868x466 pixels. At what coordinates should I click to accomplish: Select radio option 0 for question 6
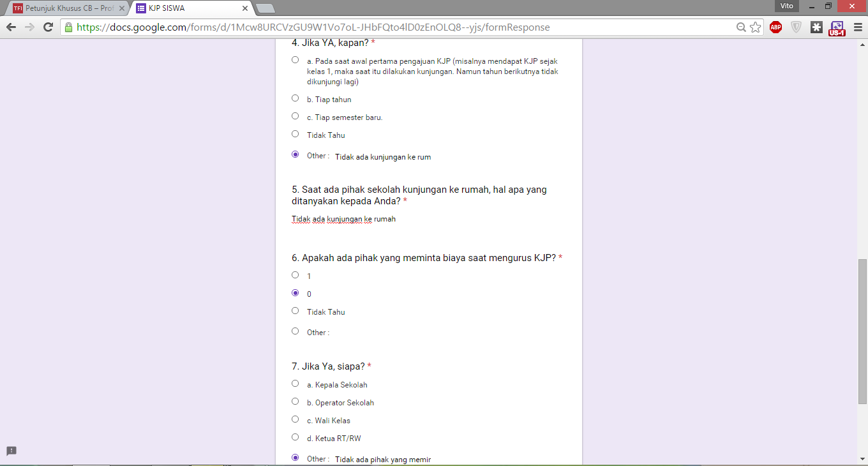pyautogui.click(x=295, y=293)
